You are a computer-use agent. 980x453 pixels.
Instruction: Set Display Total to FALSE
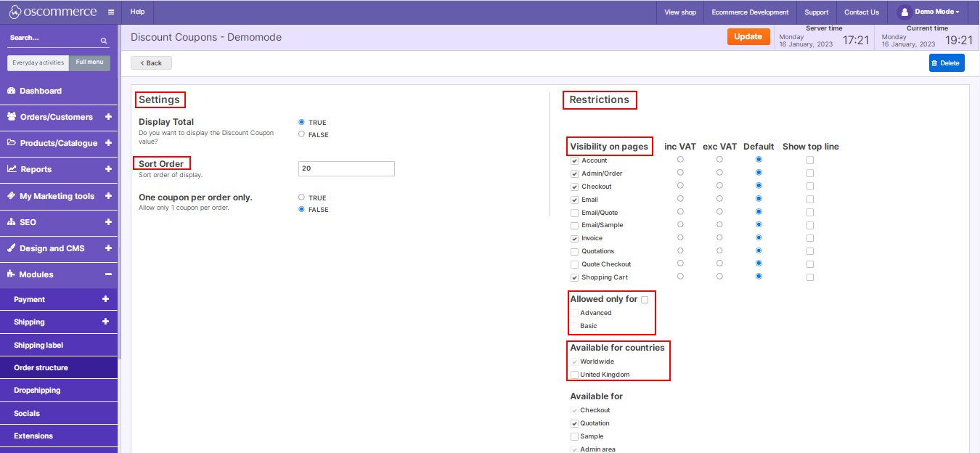tap(302, 134)
